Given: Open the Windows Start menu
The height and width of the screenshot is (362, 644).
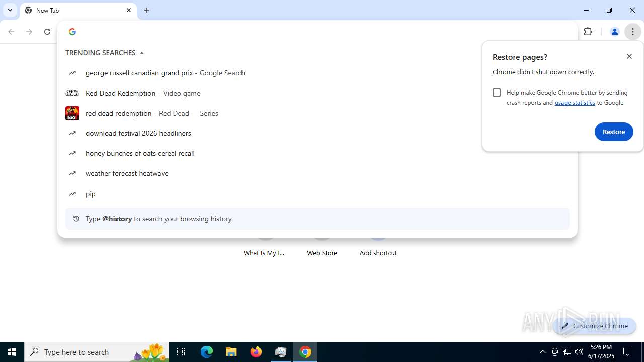Looking at the screenshot, I should click(12, 352).
